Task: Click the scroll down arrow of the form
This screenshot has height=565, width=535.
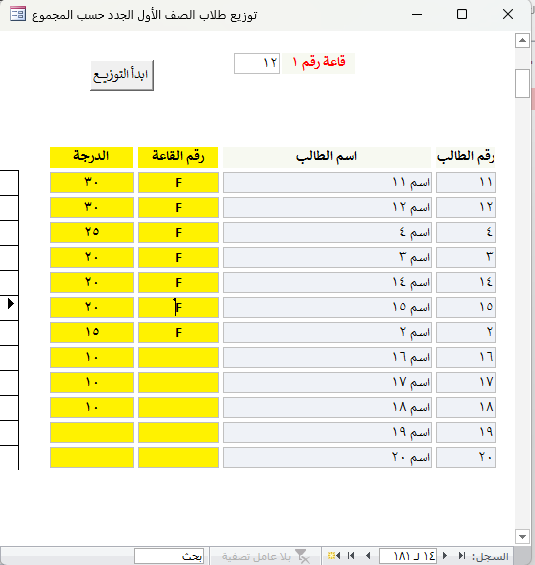Action: pyautogui.click(x=522, y=537)
